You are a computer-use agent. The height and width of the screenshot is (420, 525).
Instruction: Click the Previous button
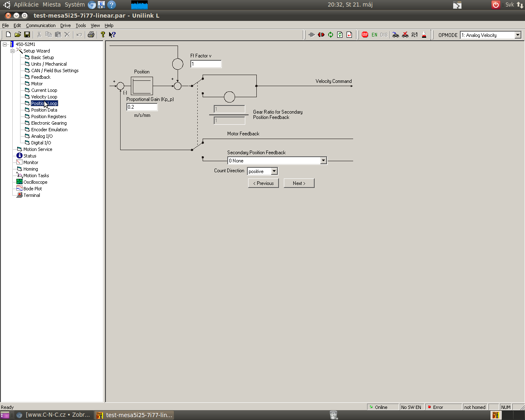click(263, 183)
